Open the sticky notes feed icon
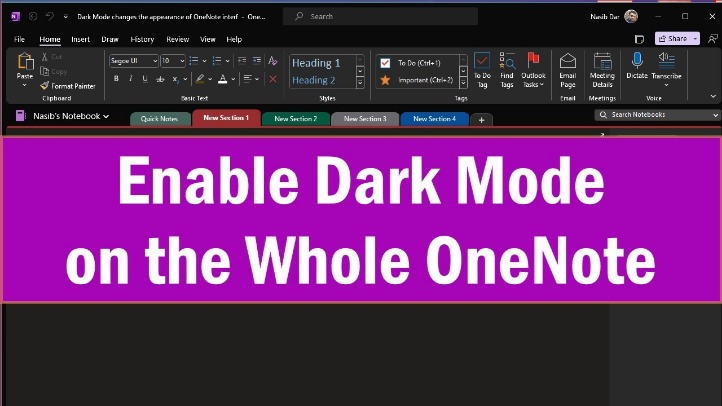 (639, 39)
